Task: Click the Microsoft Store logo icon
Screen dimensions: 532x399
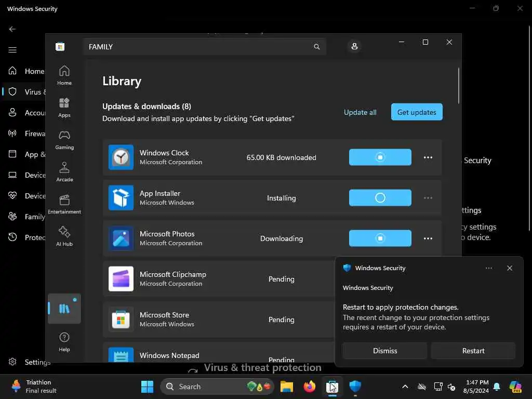Action: pyautogui.click(x=60, y=46)
